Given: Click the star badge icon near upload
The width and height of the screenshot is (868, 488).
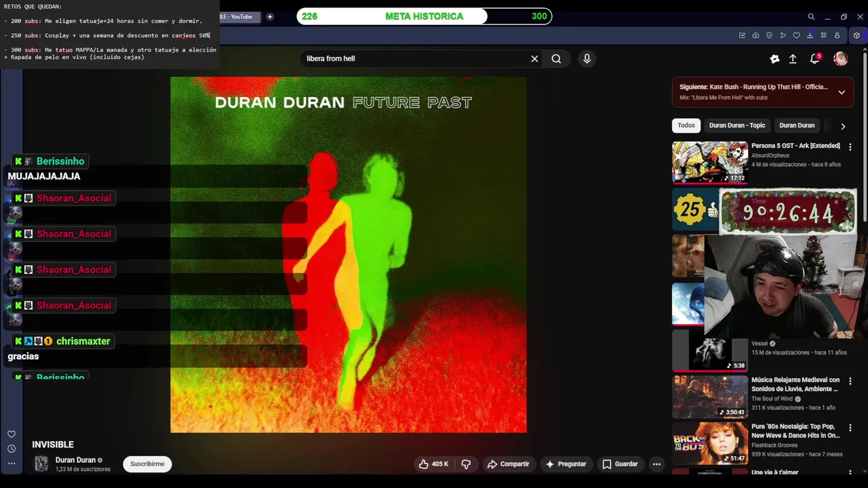Looking at the screenshot, I should click(x=774, y=59).
